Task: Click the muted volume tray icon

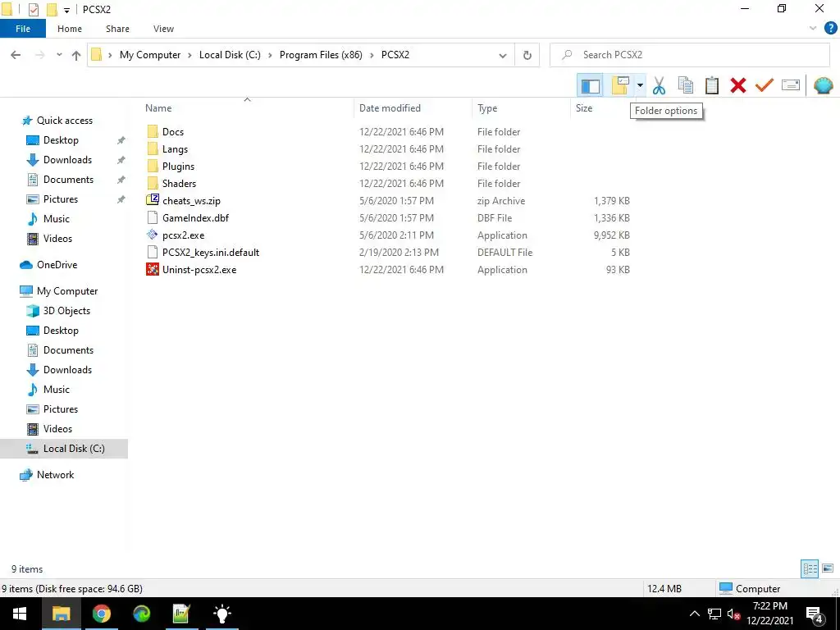Action: coord(733,614)
